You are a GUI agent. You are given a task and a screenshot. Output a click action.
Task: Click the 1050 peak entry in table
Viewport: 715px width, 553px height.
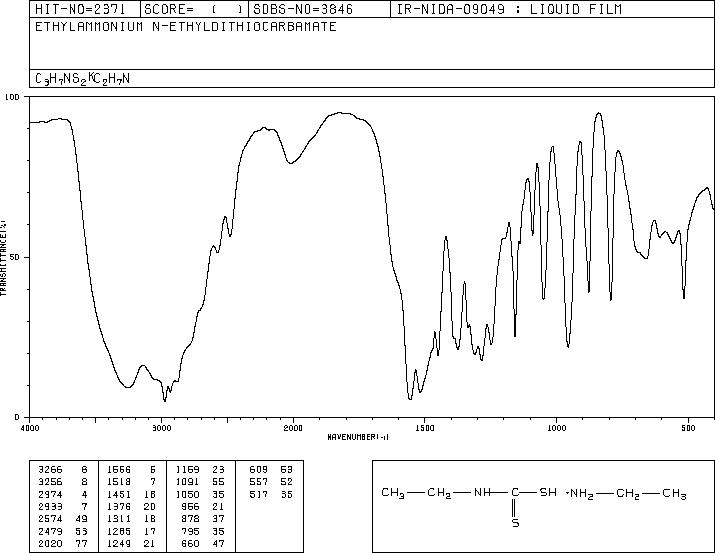[x=187, y=494]
